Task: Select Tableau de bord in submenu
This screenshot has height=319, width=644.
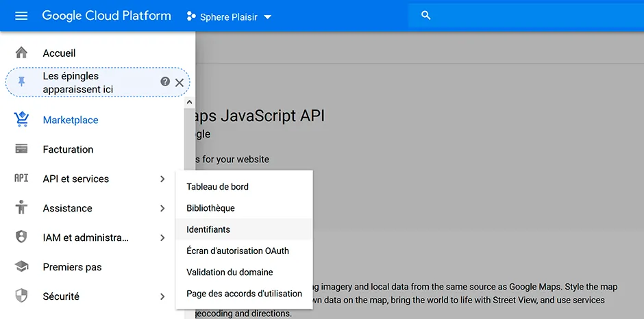Action: coord(244,187)
